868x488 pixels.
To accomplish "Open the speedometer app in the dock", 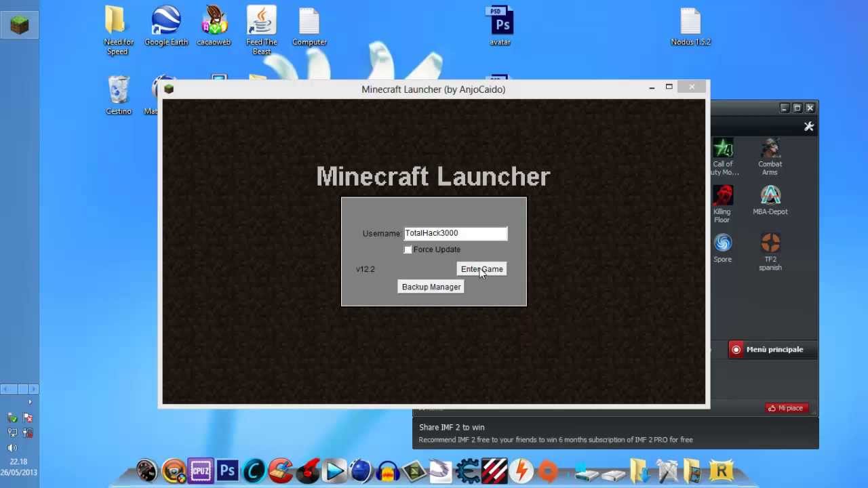I will [147, 470].
